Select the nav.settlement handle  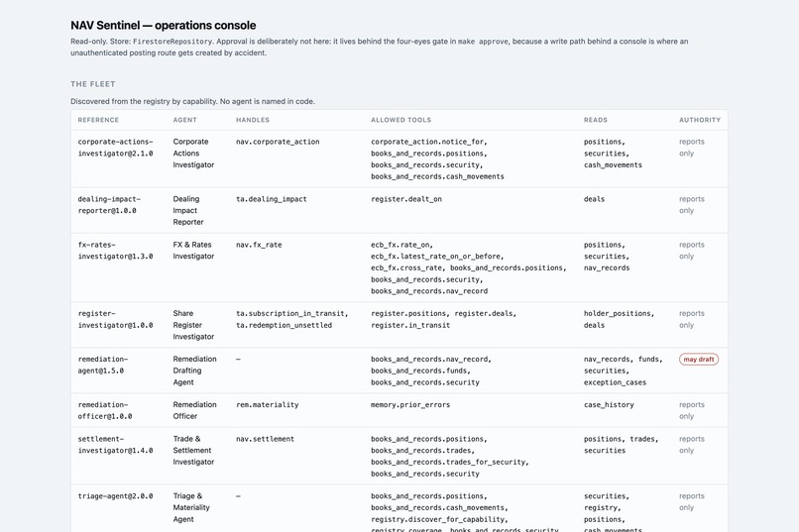[265, 439]
